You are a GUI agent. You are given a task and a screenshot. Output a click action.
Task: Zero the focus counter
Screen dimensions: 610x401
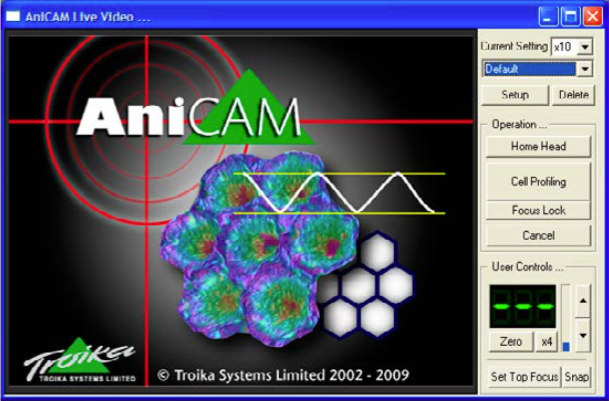tap(511, 342)
